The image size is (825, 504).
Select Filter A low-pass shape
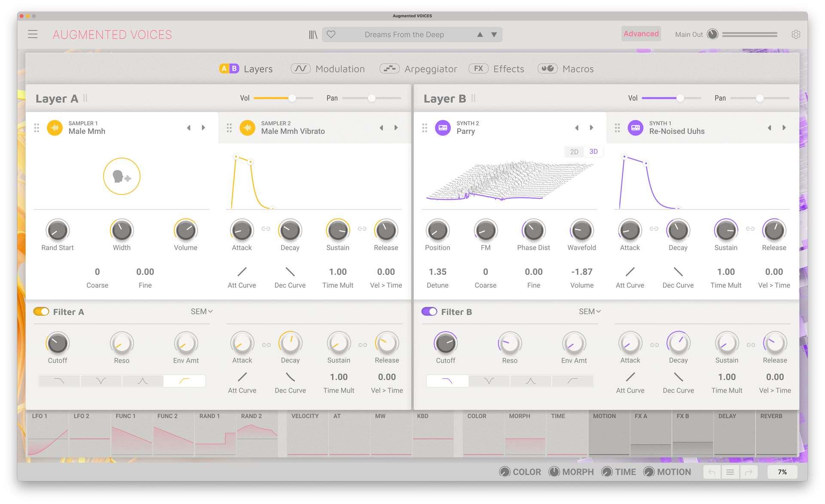[59, 381]
